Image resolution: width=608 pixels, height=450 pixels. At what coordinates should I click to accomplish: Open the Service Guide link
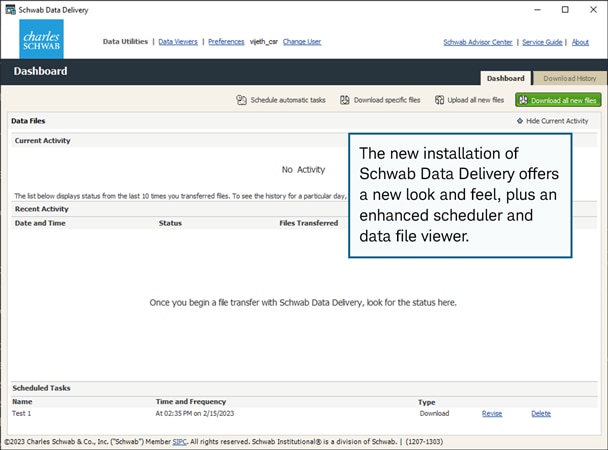pos(542,42)
